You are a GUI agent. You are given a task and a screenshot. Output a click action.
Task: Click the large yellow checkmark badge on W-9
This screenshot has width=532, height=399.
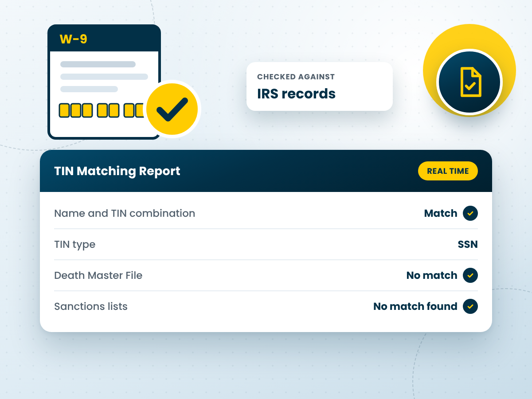173,109
